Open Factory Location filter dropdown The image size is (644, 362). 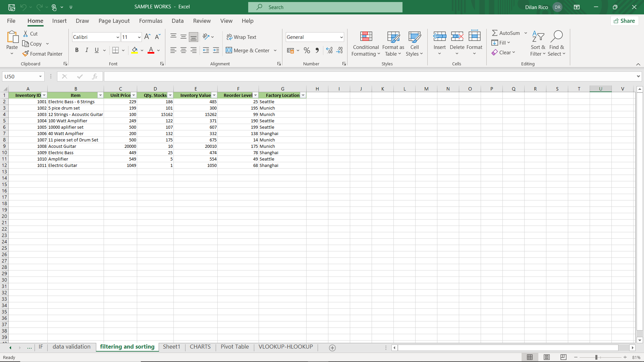tap(303, 95)
